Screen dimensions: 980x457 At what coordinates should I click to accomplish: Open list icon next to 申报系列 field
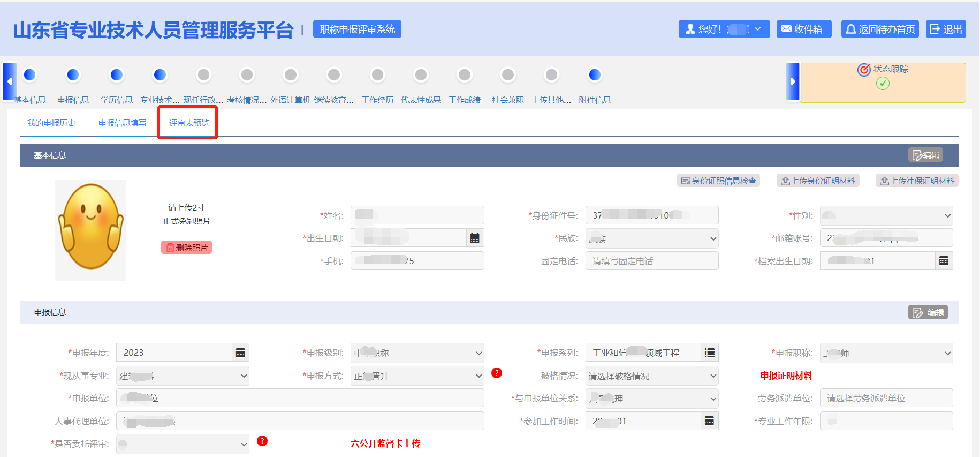coord(709,353)
